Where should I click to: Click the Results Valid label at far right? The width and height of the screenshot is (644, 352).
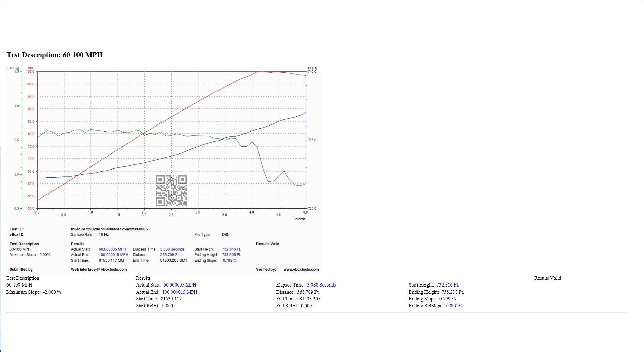548,278
